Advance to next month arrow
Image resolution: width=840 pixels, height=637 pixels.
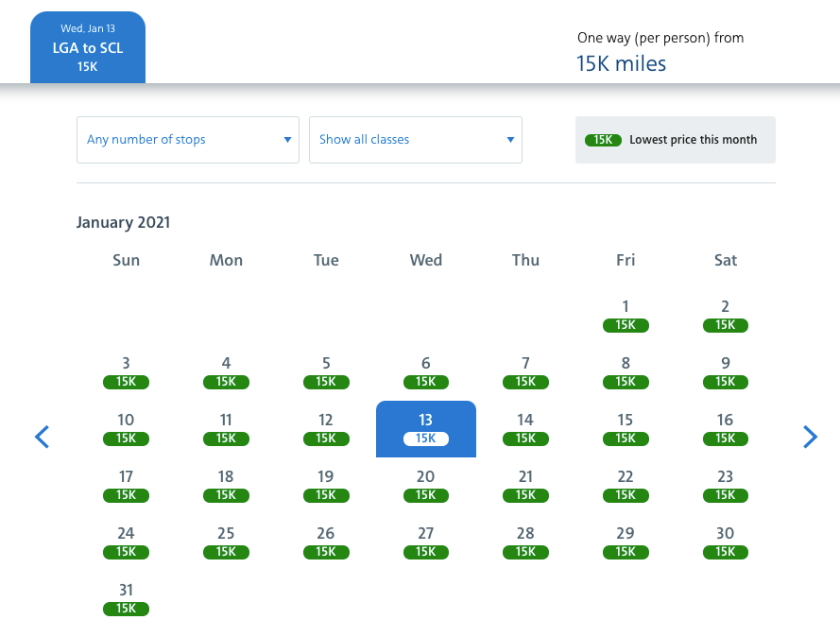tap(810, 437)
